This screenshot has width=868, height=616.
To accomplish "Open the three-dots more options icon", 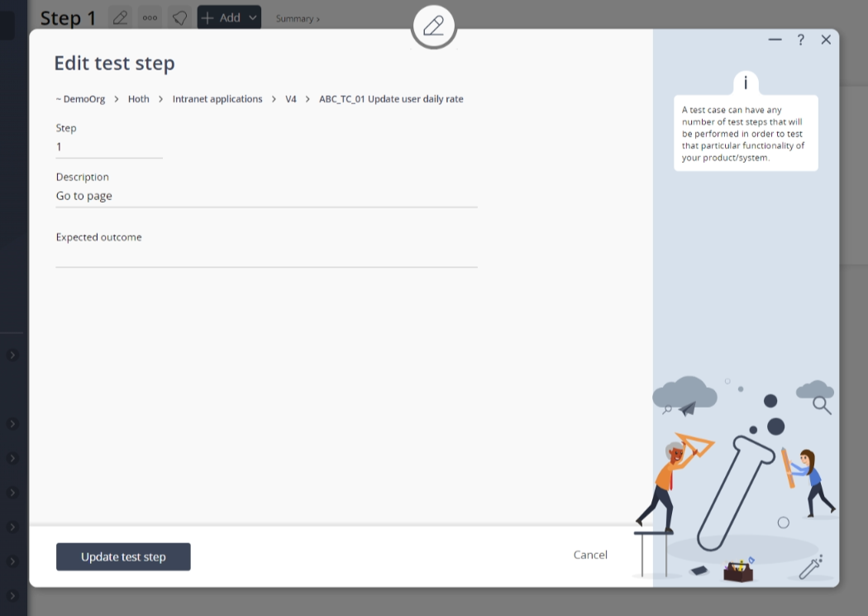I will pyautogui.click(x=150, y=17).
